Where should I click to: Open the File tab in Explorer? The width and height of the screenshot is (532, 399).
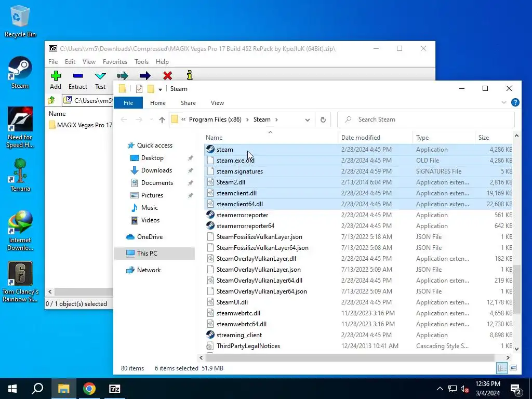pyautogui.click(x=128, y=103)
